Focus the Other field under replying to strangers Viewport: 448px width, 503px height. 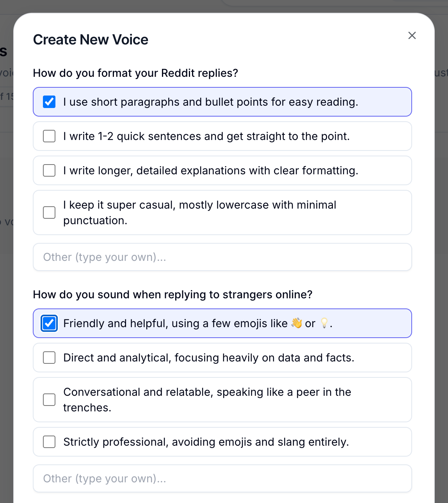[222, 478]
